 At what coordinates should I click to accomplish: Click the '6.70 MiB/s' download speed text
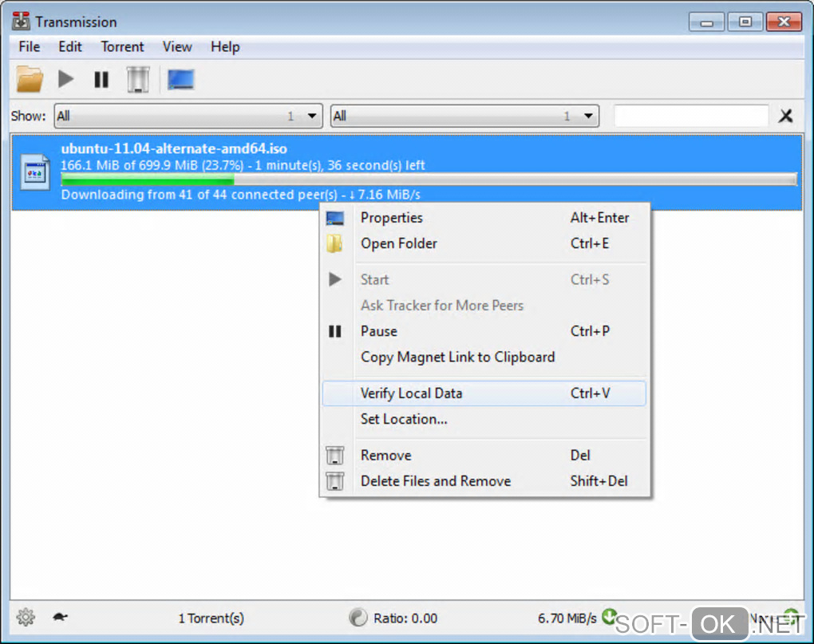(x=567, y=618)
